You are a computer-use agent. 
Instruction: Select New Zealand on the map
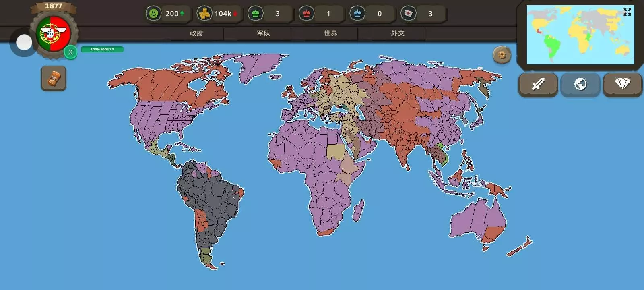tap(519, 247)
